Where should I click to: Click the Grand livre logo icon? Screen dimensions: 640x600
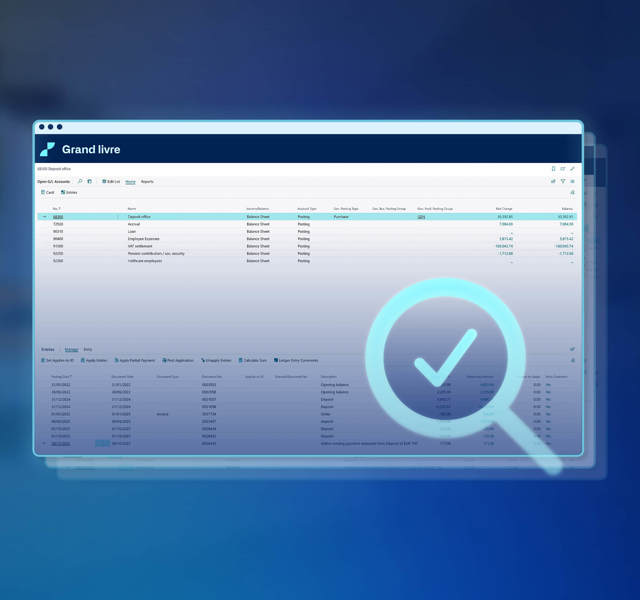47,149
